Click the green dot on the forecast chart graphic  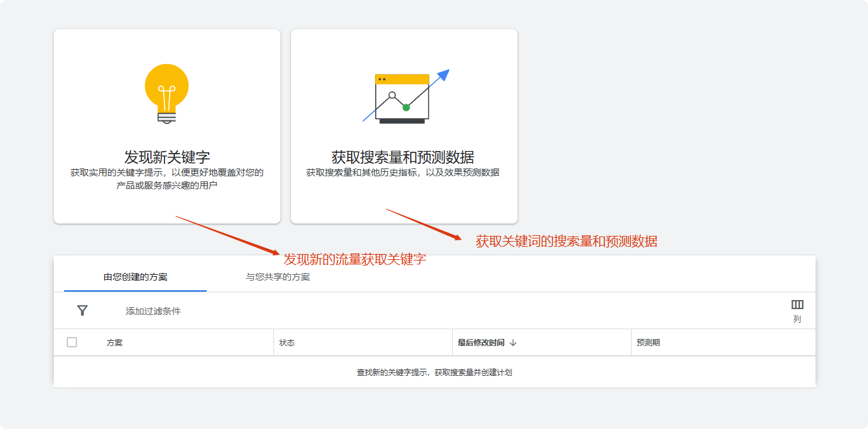(x=405, y=108)
